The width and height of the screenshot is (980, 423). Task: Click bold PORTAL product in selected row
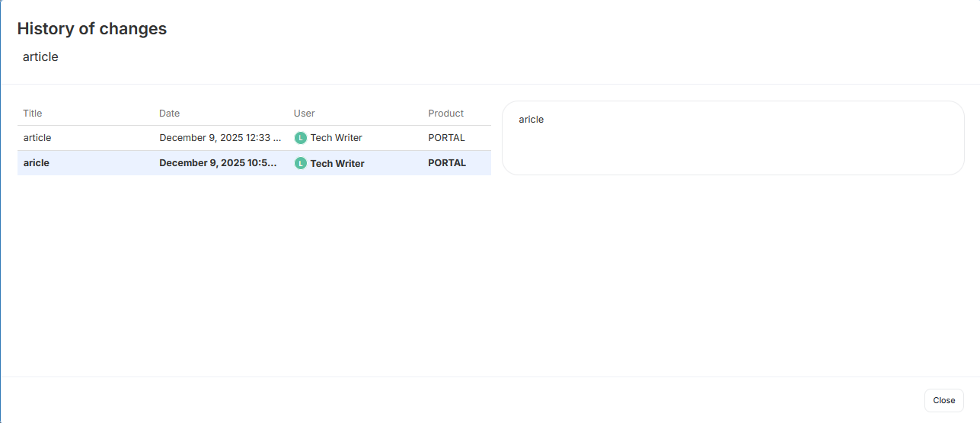click(x=447, y=163)
